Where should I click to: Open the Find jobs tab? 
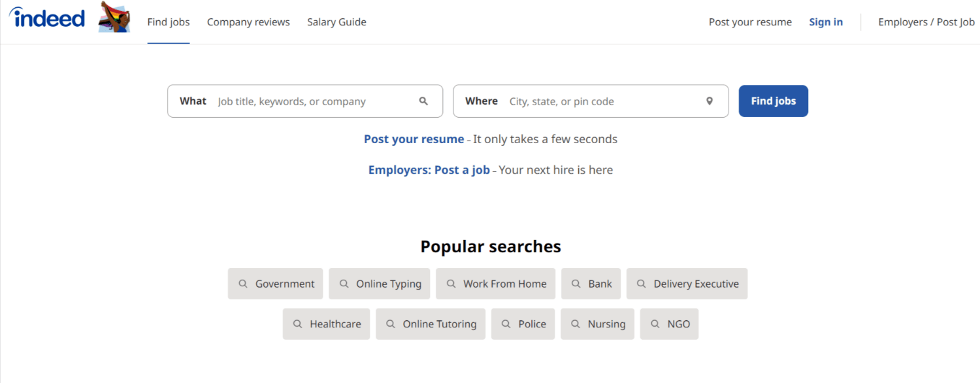pyautogui.click(x=169, y=22)
